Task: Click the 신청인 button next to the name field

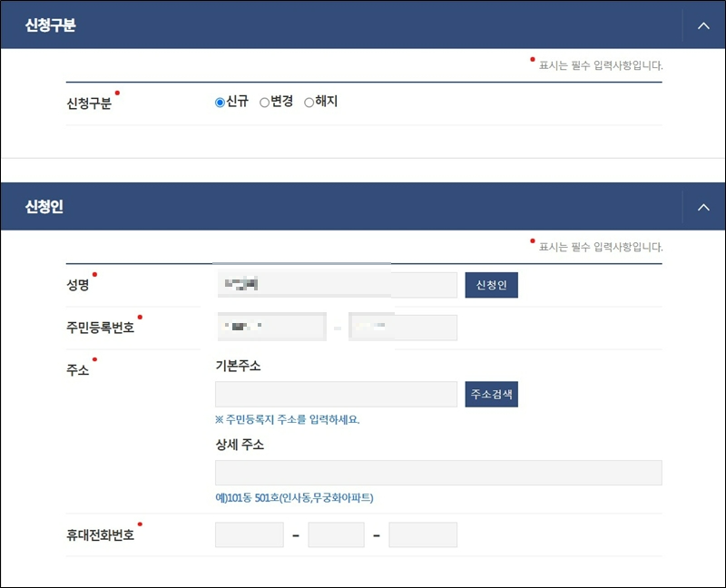Action: click(x=491, y=284)
